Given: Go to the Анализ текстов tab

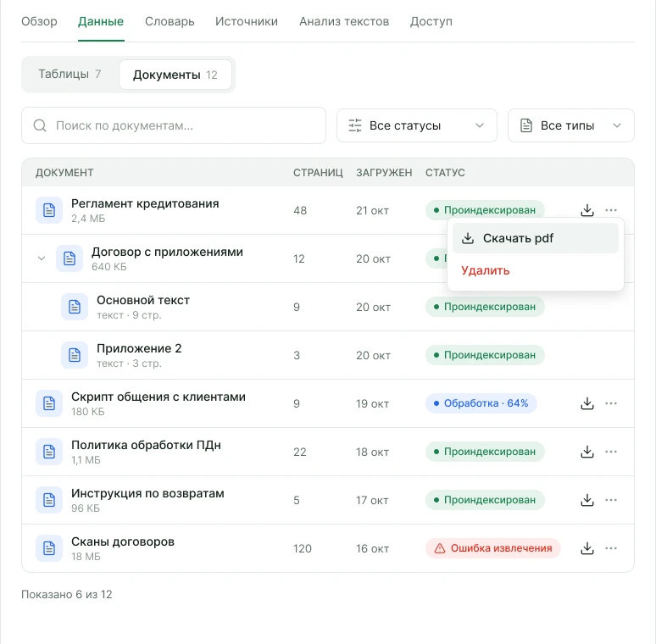Looking at the screenshot, I should (x=344, y=21).
